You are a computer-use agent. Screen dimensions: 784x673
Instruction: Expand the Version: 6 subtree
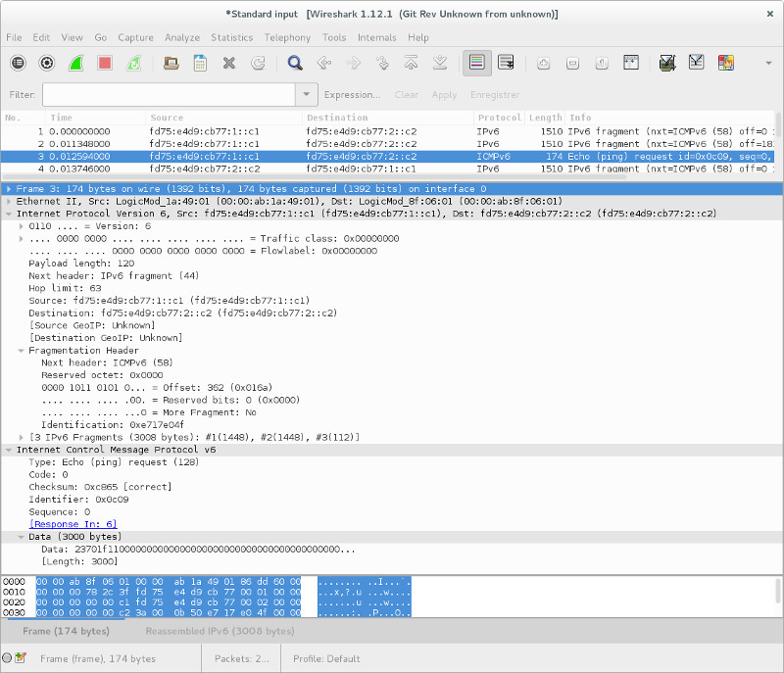pyautogui.click(x=21, y=226)
